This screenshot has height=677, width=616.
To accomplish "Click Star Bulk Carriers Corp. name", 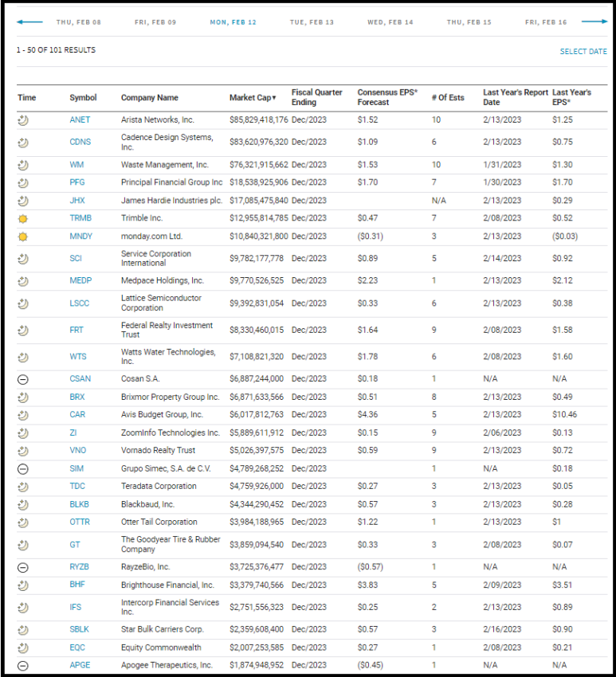I will [x=163, y=629].
